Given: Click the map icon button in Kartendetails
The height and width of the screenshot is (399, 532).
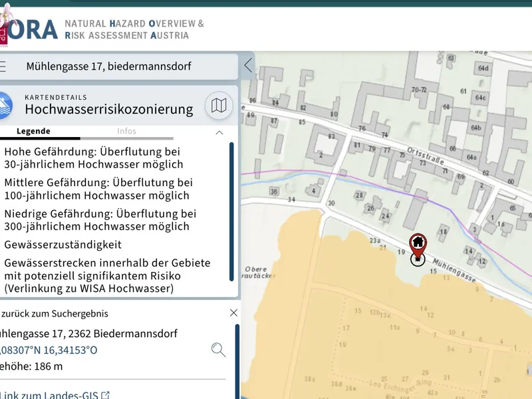Looking at the screenshot, I should click(218, 106).
